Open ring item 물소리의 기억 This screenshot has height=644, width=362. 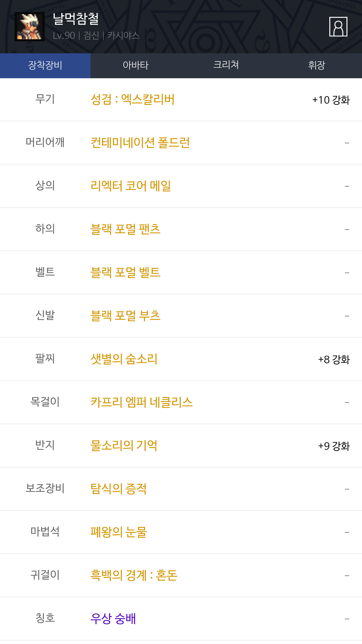tap(124, 446)
